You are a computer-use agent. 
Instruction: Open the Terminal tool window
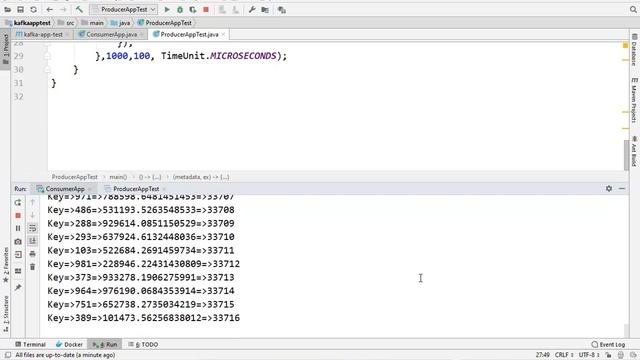[30, 344]
